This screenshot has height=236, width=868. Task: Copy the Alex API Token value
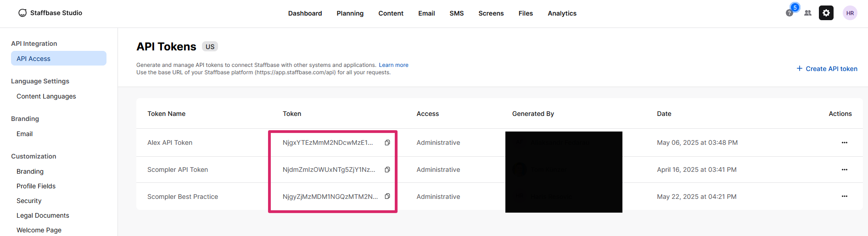pyautogui.click(x=387, y=143)
